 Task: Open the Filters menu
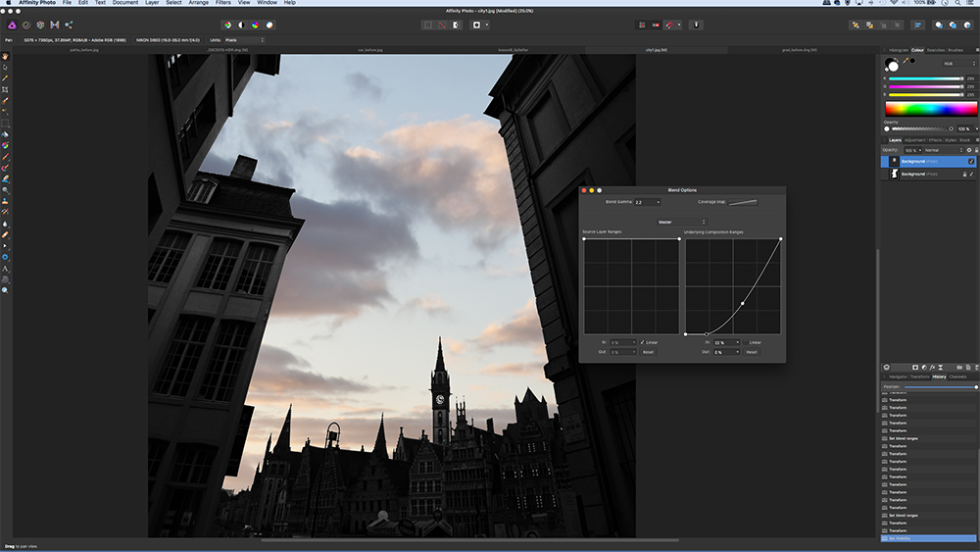[x=223, y=3]
